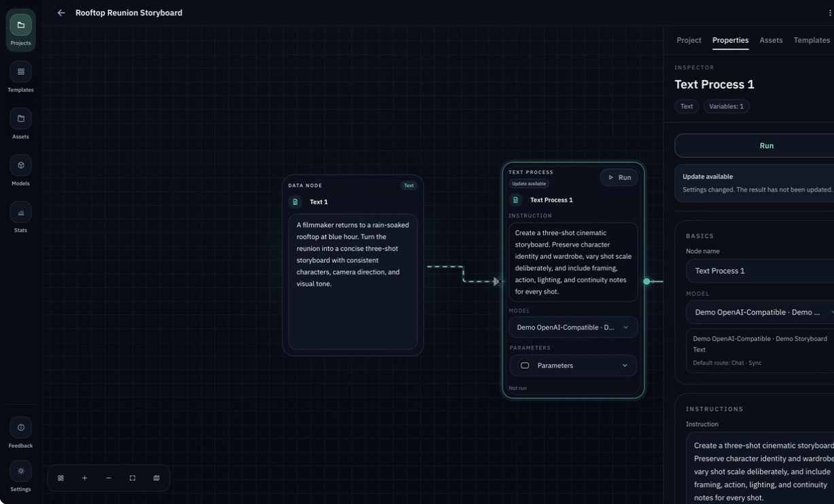Click the auto-layout grid icon in canvas toolbar

point(60,478)
